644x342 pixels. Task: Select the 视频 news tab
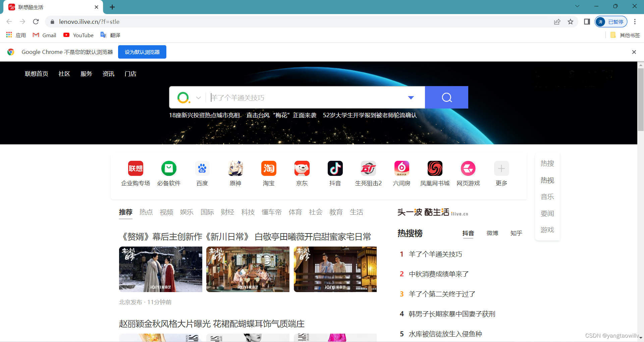coord(166,212)
